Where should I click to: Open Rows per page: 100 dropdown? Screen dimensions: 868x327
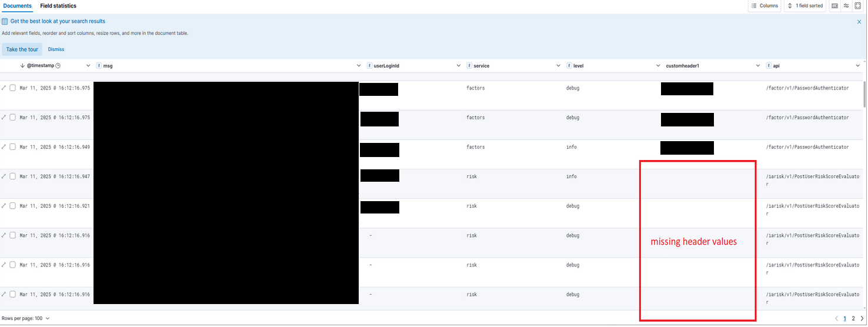click(x=26, y=318)
